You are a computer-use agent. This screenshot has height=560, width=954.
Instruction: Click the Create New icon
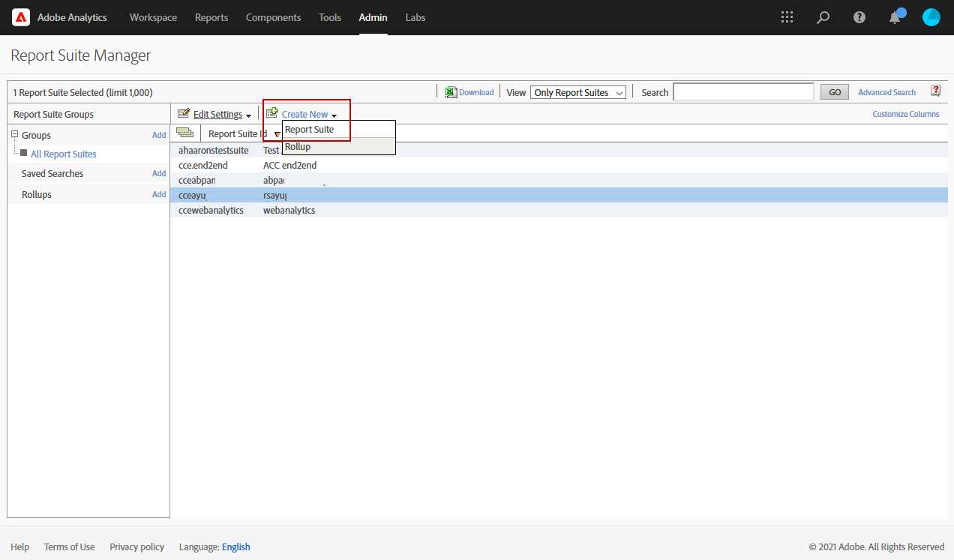[x=272, y=113]
